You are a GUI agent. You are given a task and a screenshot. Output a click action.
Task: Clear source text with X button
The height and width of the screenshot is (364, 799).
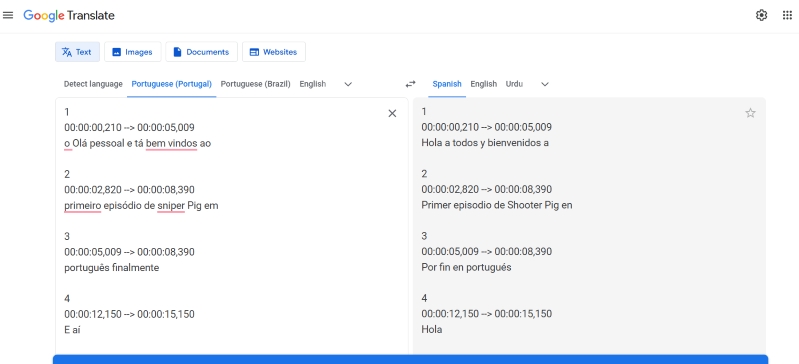tap(392, 114)
